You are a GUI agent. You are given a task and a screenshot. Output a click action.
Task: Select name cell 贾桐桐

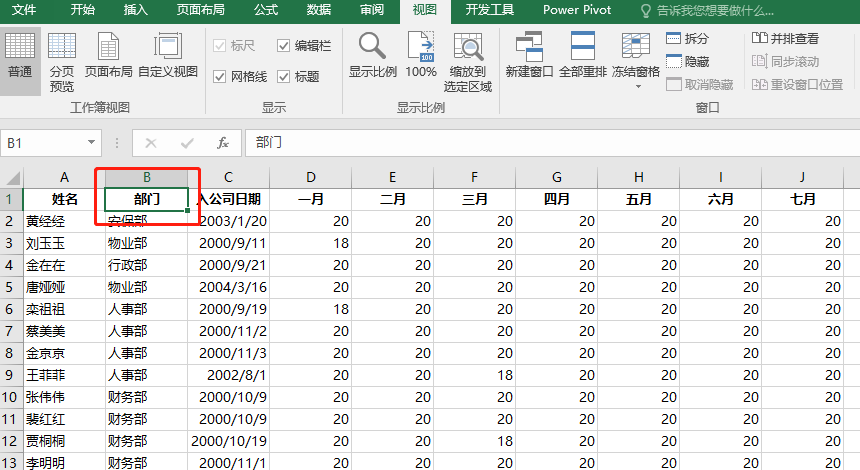(x=64, y=441)
